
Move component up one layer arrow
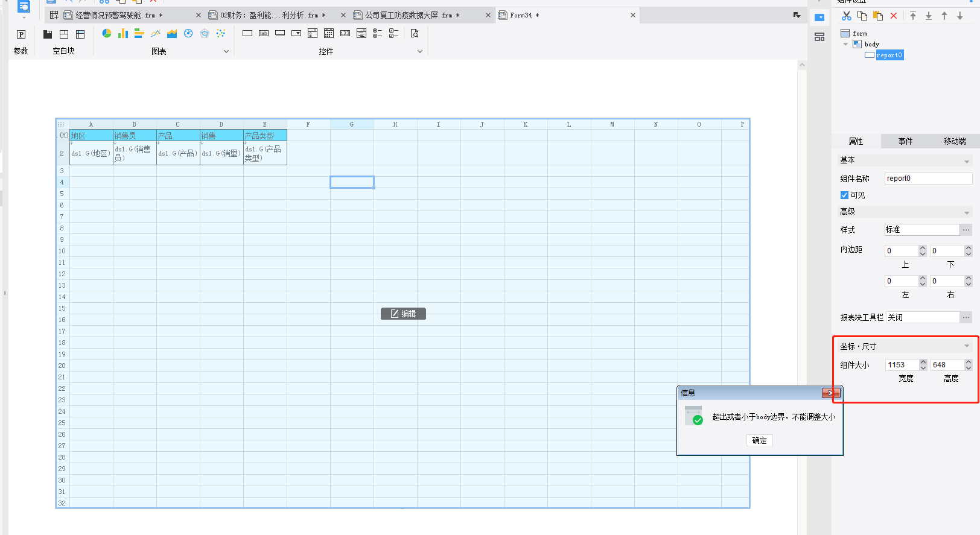click(x=944, y=16)
